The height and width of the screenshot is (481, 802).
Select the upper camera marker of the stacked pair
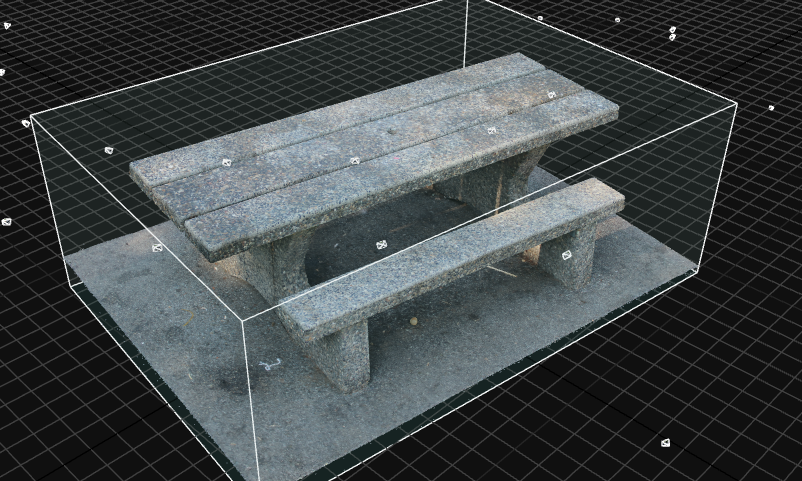tap(673, 30)
